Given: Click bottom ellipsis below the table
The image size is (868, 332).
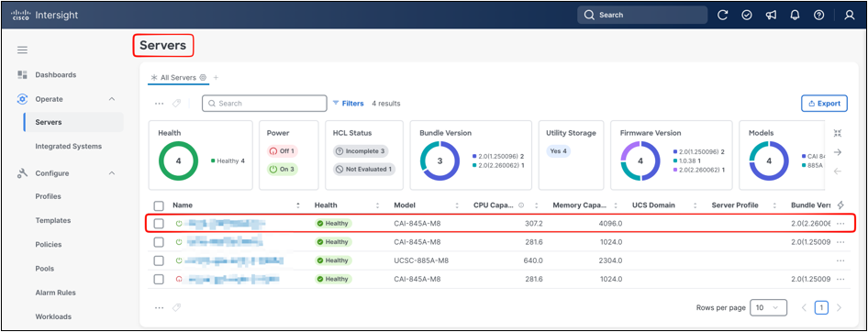Looking at the screenshot, I should pyautogui.click(x=160, y=307).
